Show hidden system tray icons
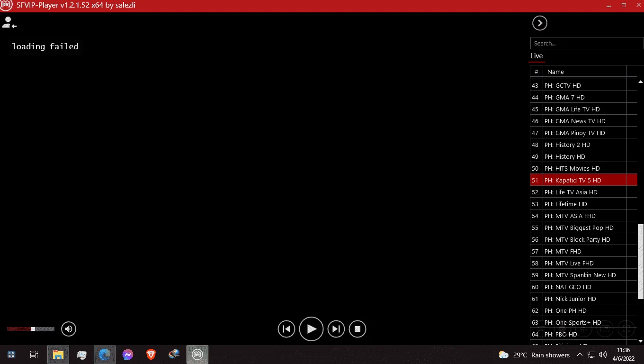 coord(580,355)
